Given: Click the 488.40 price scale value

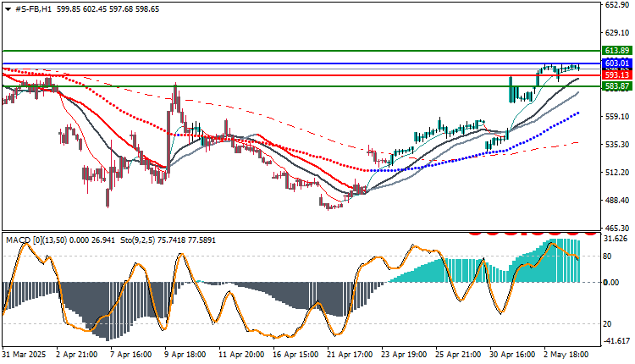Looking at the screenshot, I should pos(616,201).
